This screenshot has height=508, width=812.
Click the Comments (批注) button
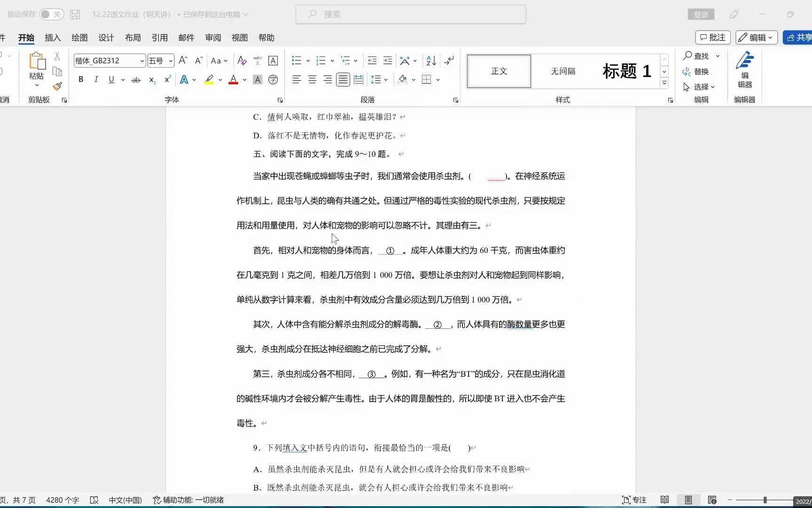[x=713, y=38]
